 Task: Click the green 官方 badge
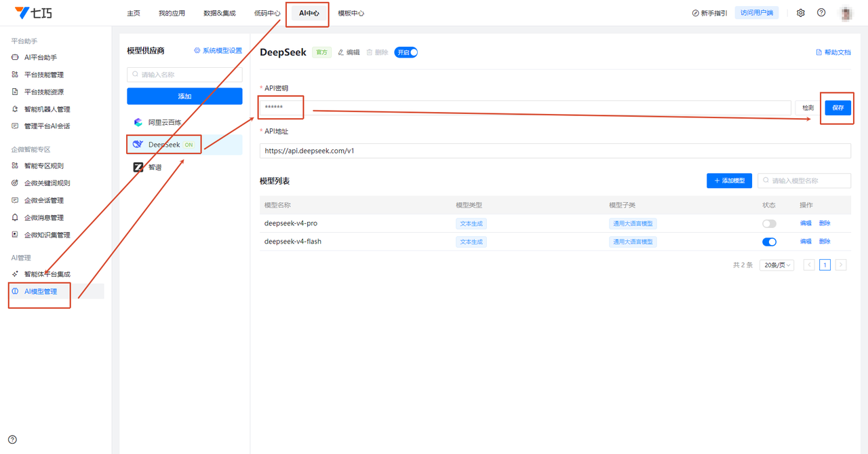pyautogui.click(x=321, y=52)
